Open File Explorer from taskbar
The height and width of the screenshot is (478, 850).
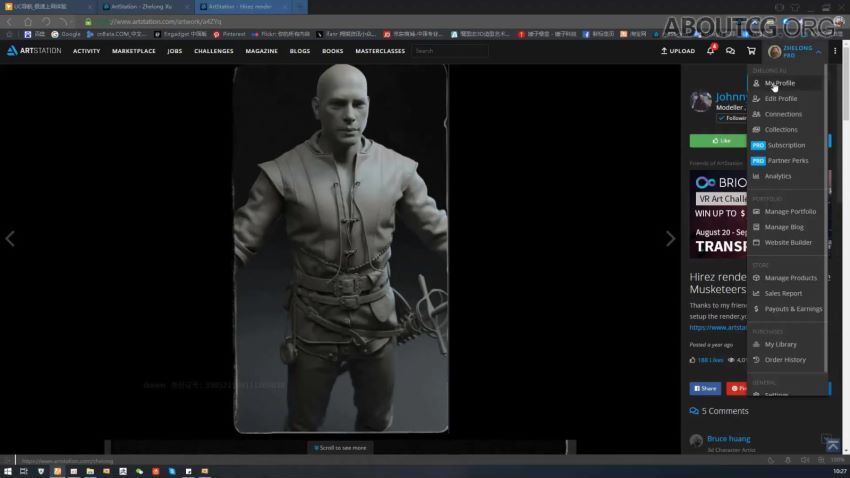(90, 471)
